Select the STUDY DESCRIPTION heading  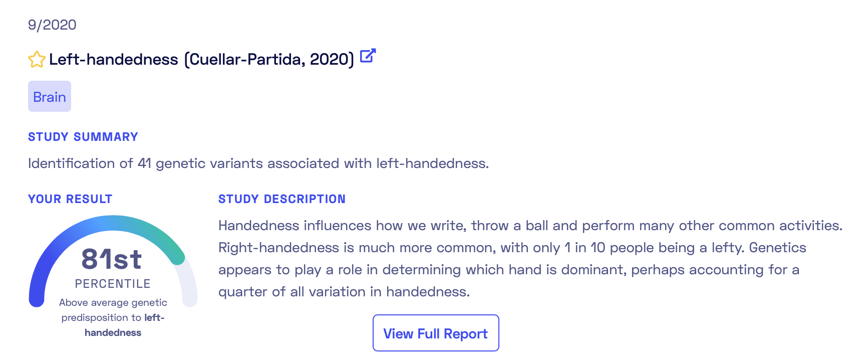click(282, 199)
